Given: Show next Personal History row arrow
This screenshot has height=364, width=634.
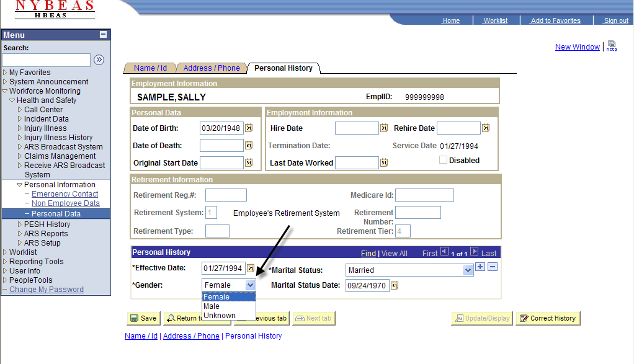Looking at the screenshot, I should pos(475,252).
